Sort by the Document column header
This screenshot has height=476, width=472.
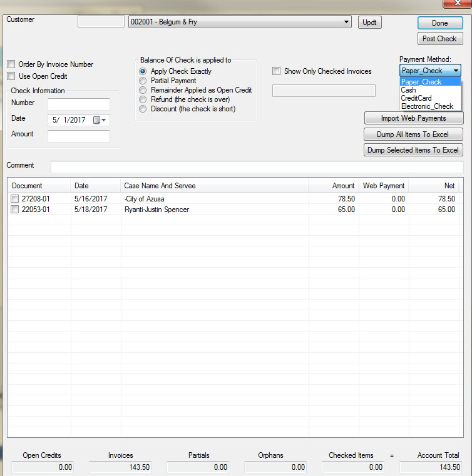pos(39,186)
